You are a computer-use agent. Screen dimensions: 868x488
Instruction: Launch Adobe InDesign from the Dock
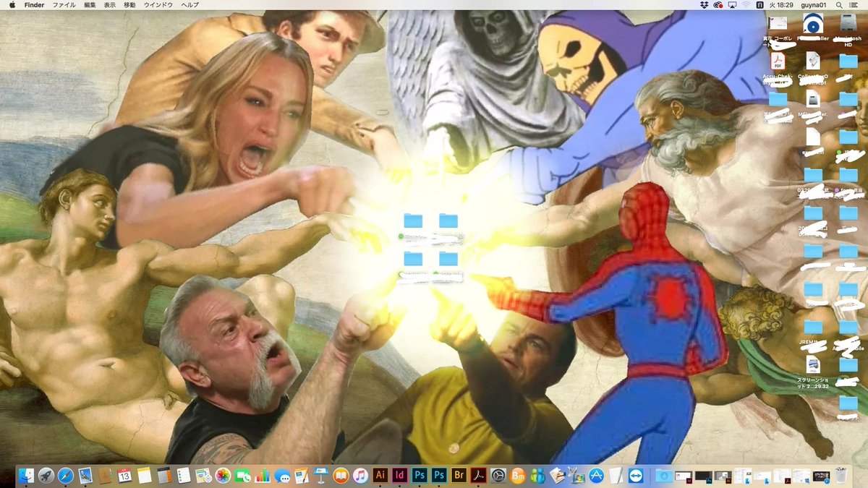coord(399,475)
